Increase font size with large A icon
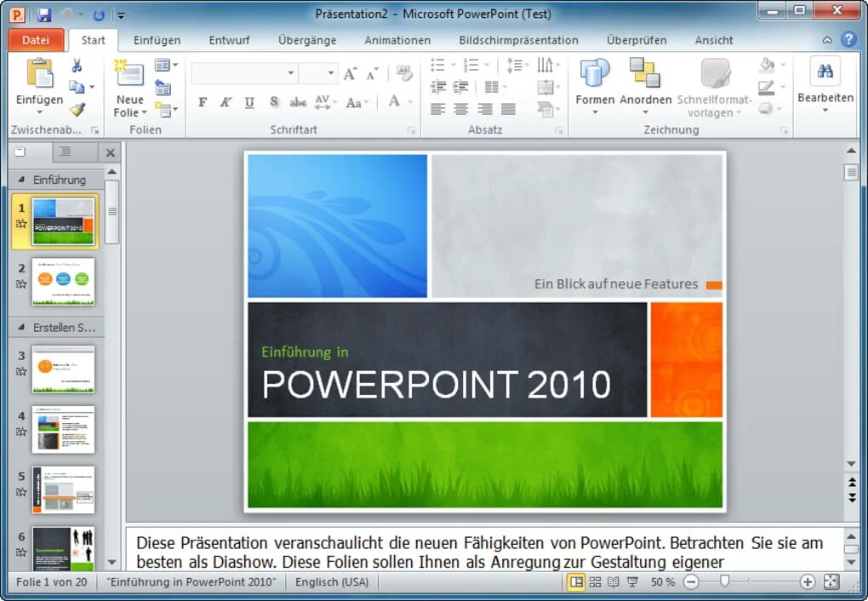 tap(350, 74)
